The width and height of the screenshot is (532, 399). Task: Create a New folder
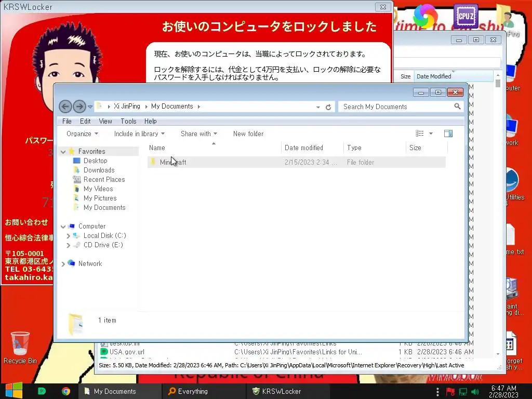click(248, 134)
